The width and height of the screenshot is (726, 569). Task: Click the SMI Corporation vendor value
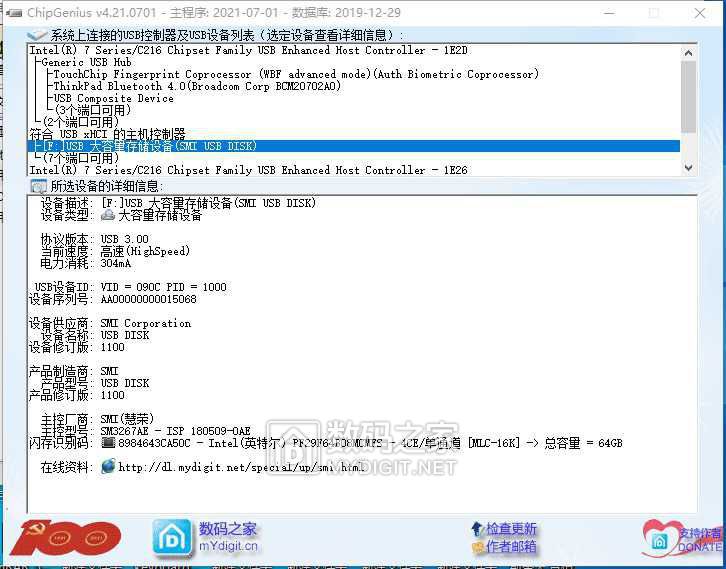click(x=146, y=323)
